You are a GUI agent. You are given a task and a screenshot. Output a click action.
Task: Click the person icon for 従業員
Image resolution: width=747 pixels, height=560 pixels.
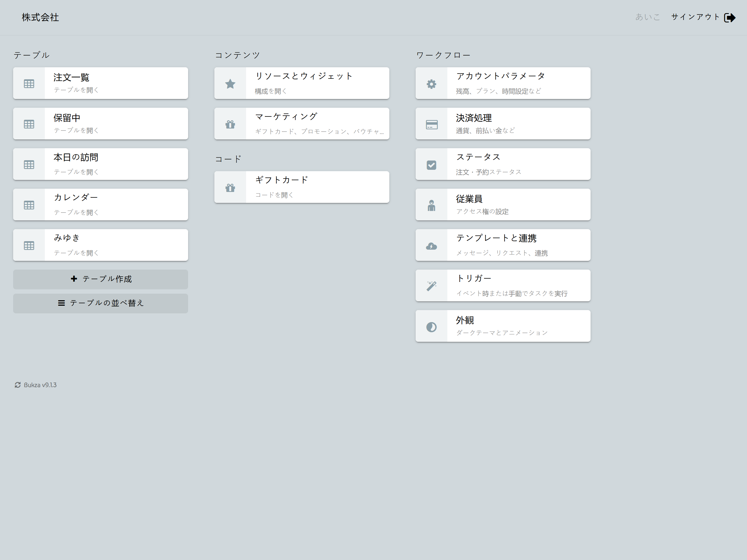pos(431,205)
